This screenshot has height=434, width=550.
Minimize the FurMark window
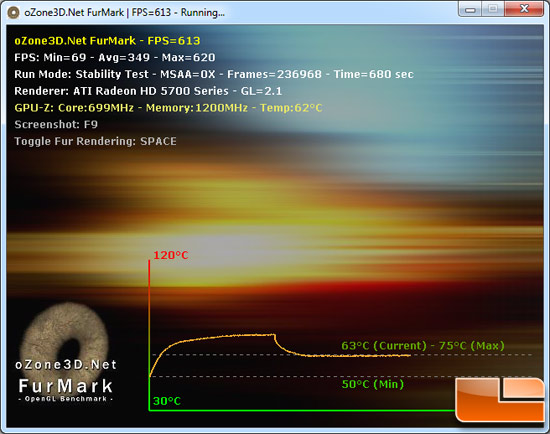pos(470,9)
